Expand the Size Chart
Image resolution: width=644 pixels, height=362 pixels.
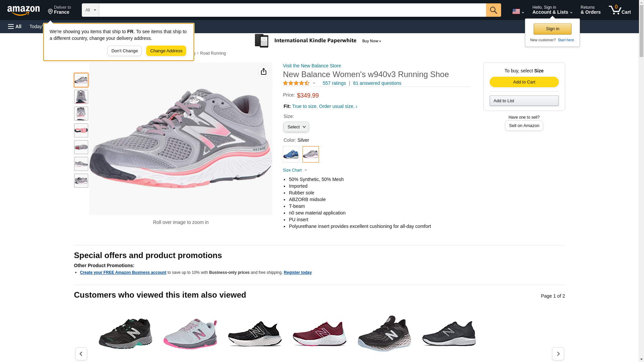[x=295, y=170]
